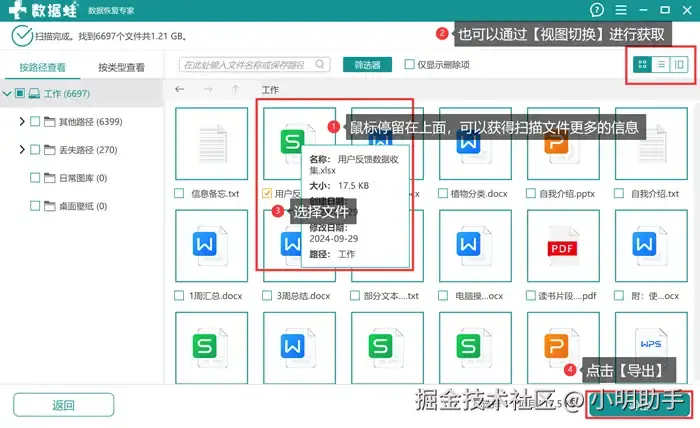This screenshot has height=428, width=700.
Task: Go up one folder level arrow
Action: [x=236, y=89]
